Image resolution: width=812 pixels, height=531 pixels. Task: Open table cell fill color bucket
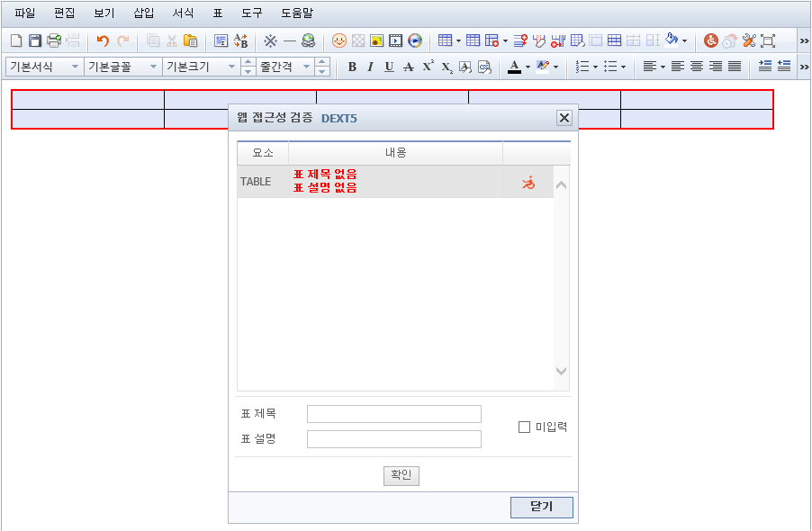coord(672,40)
